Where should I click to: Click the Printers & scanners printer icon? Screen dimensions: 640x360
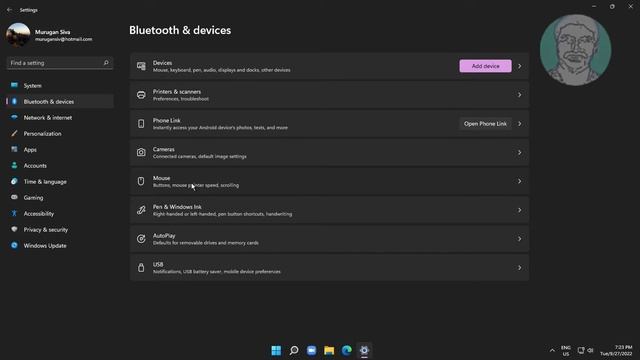[x=141, y=95]
